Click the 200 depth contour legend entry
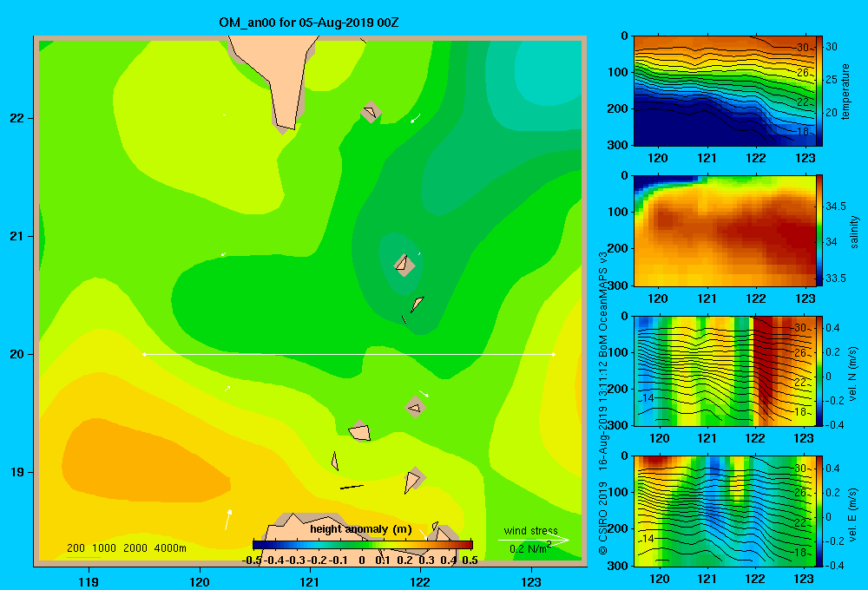The width and height of the screenshot is (868, 590). click(76, 548)
